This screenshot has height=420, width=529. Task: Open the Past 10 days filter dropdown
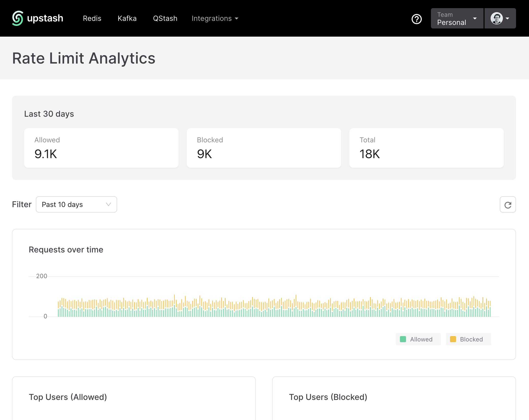coord(76,204)
